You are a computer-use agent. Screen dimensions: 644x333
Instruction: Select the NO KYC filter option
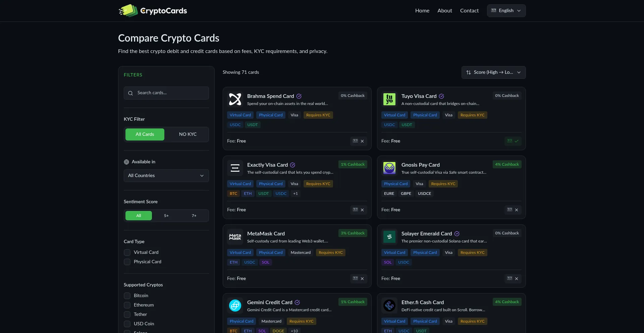[x=188, y=134]
